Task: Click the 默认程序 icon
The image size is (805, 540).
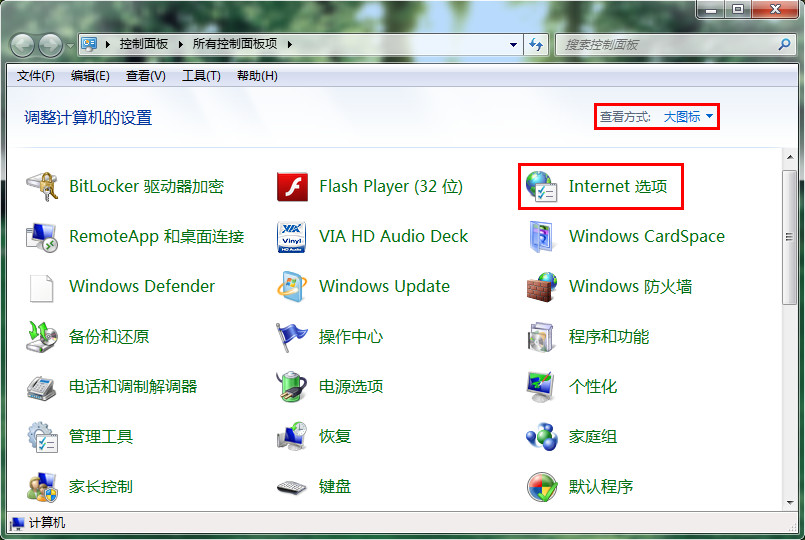Action: (542, 487)
